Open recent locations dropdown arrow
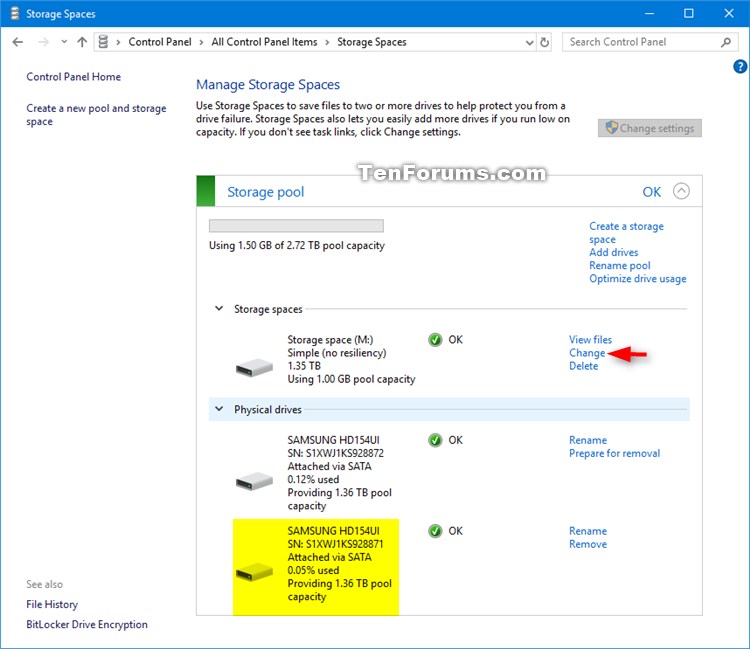750x649 pixels. [x=64, y=42]
